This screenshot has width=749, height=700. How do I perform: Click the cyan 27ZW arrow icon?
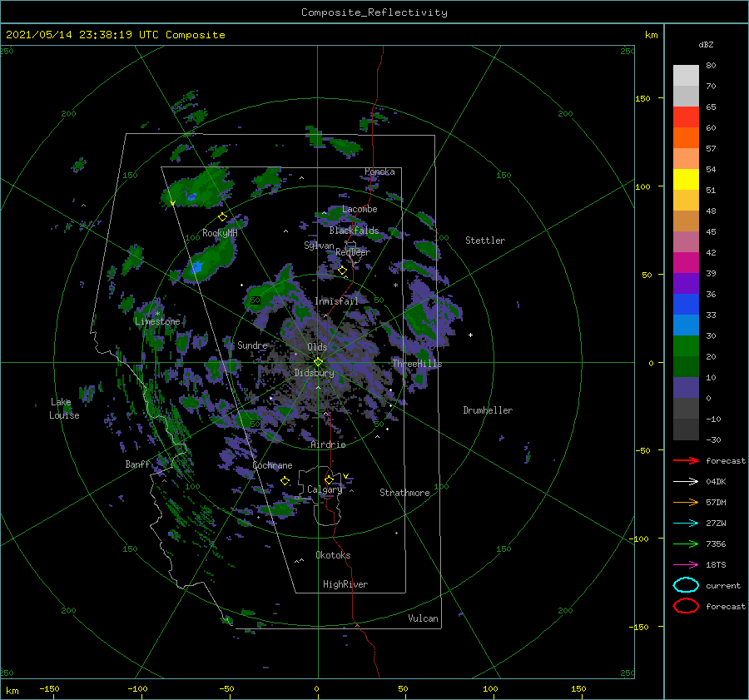pos(686,524)
